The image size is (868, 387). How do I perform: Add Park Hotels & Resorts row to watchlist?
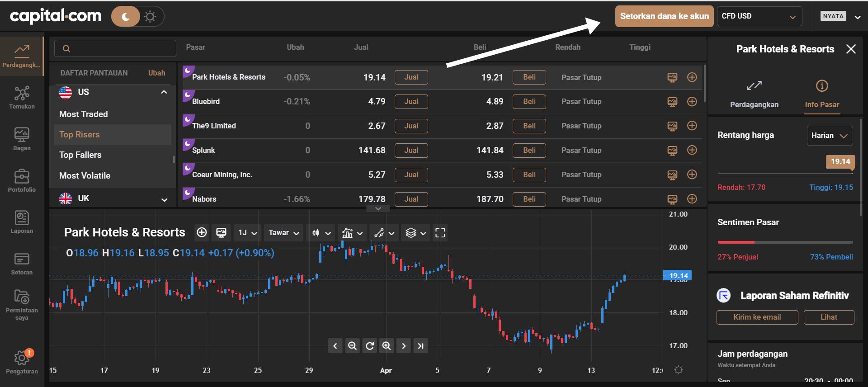click(692, 77)
